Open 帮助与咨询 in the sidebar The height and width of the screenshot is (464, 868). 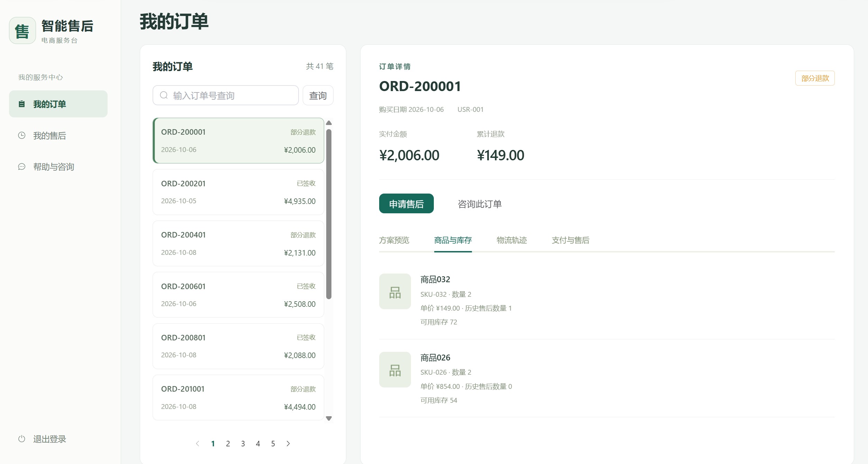point(58,167)
